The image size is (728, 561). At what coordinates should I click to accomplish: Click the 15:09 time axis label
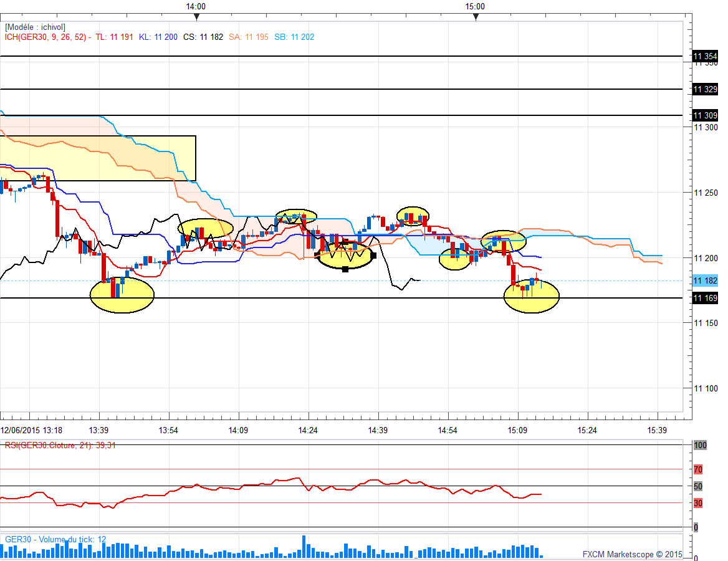click(x=517, y=431)
